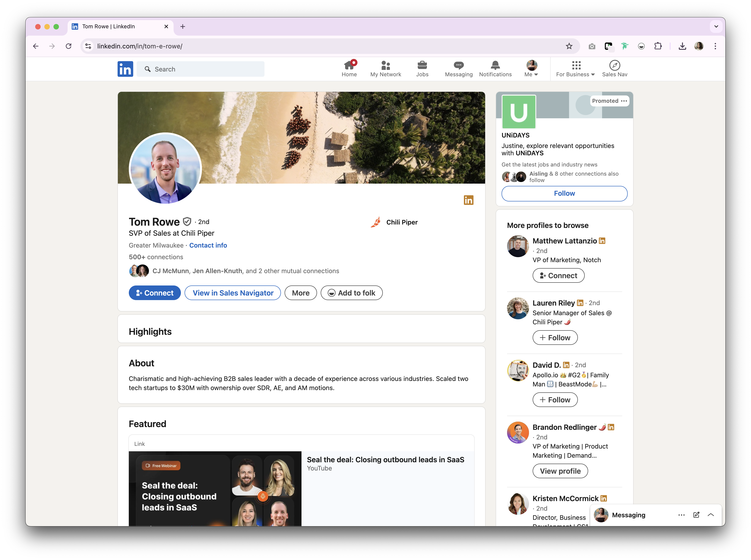Click the blue Connect button
The image size is (751, 560).
[155, 293]
